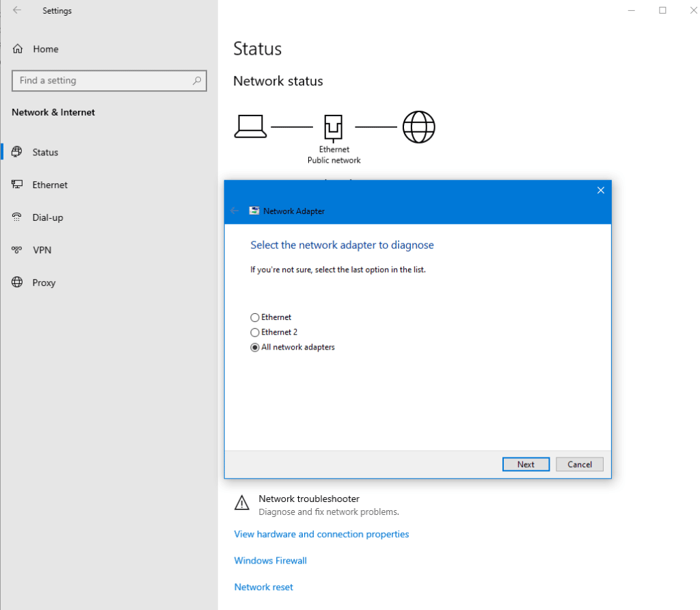Click the Network reset link
This screenshot has height=610, width=700.
263,587
